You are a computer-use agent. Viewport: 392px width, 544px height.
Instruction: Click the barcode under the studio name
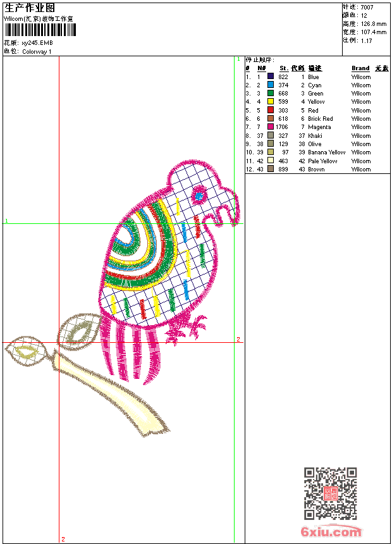tap(40, 30)
